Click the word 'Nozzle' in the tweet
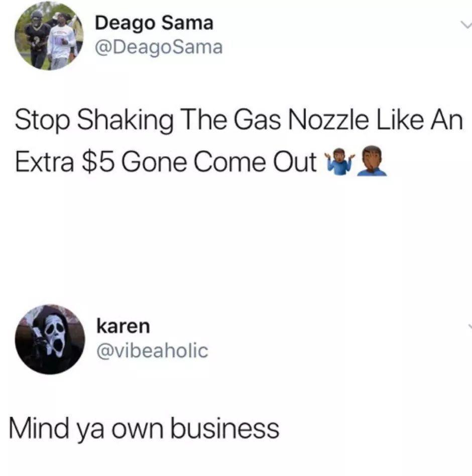The width and height of the screenshot is (472, 476). 328,120
